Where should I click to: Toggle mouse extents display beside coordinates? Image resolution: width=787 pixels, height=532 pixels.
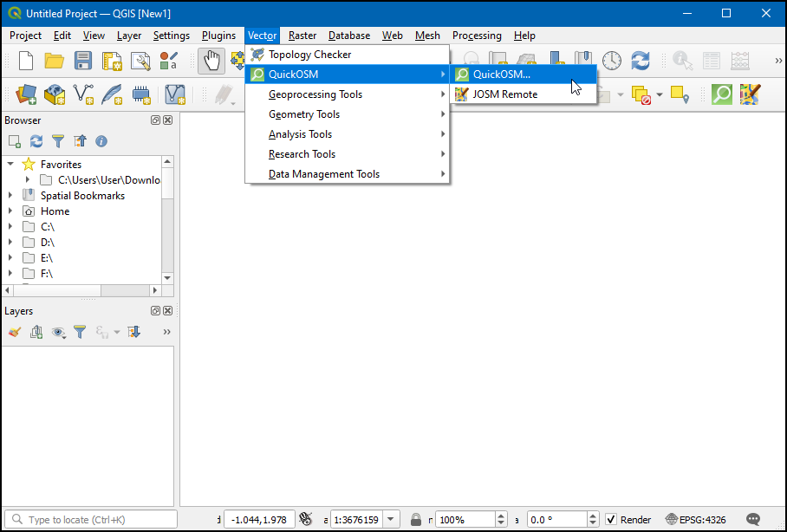coord(305,520)
